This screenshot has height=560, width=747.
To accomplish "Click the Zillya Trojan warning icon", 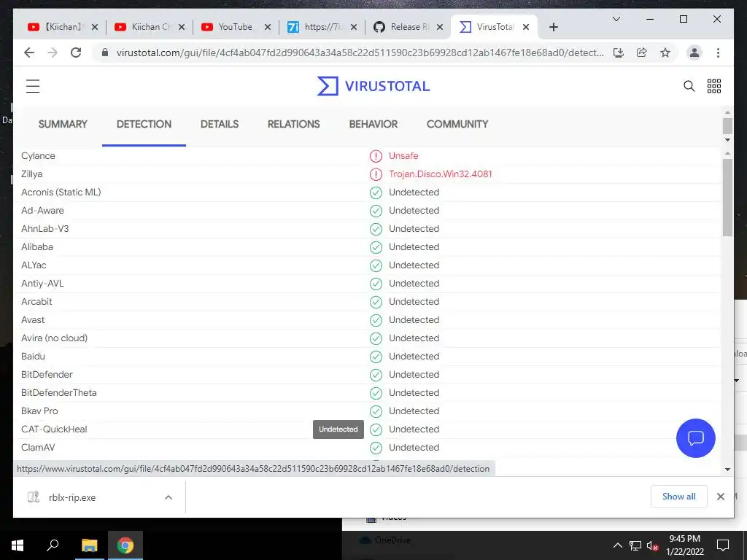I will click(x=376, y=174).
